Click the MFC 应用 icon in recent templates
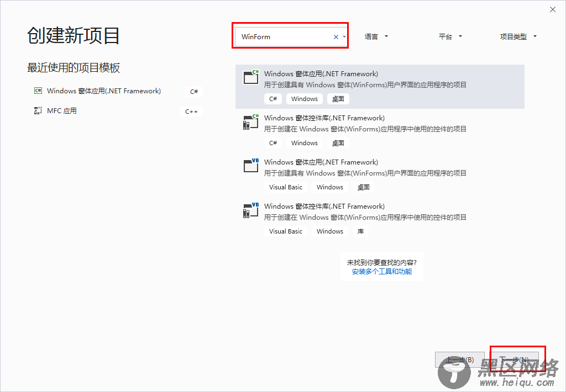Viewport: 566px width, 392px height. coord(38,111)
